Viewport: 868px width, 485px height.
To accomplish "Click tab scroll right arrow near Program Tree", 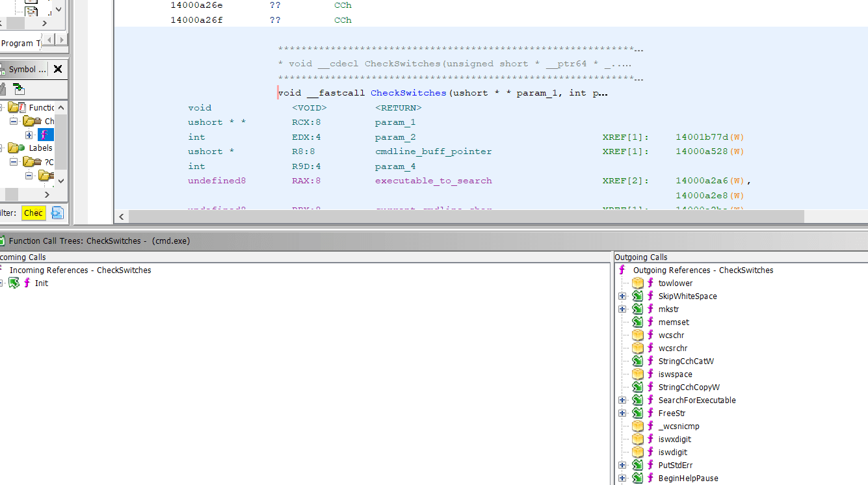I will click(62, 40).
